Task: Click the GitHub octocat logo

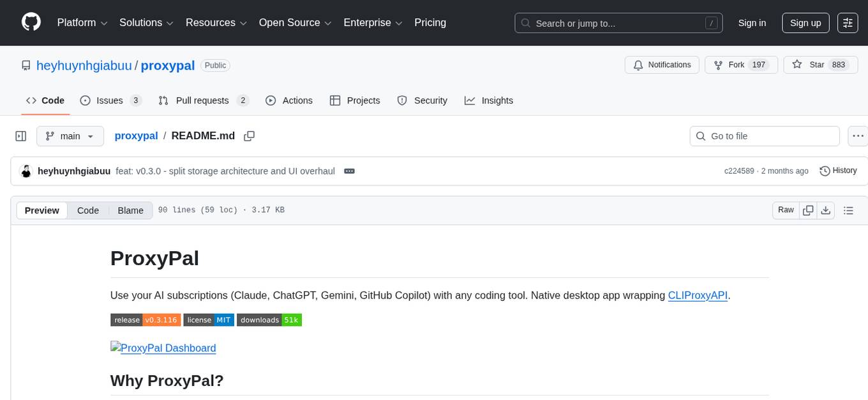Action: tap(31, 22)
